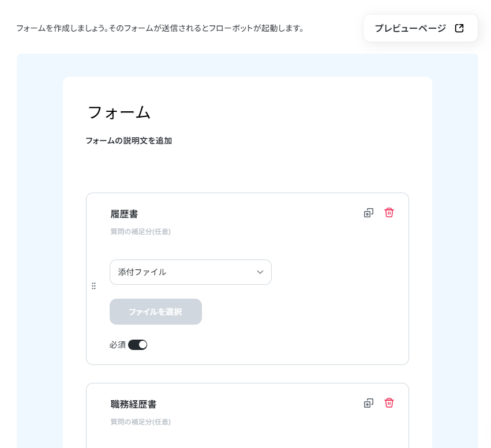This screenshot has width=491, height=448.
Task: Click the drag handle dots beside 履歴書 card
Action: 93,286
